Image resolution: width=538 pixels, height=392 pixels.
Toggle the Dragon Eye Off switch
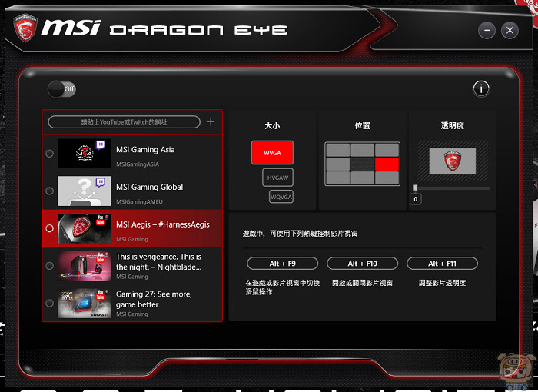pos(61,89)
